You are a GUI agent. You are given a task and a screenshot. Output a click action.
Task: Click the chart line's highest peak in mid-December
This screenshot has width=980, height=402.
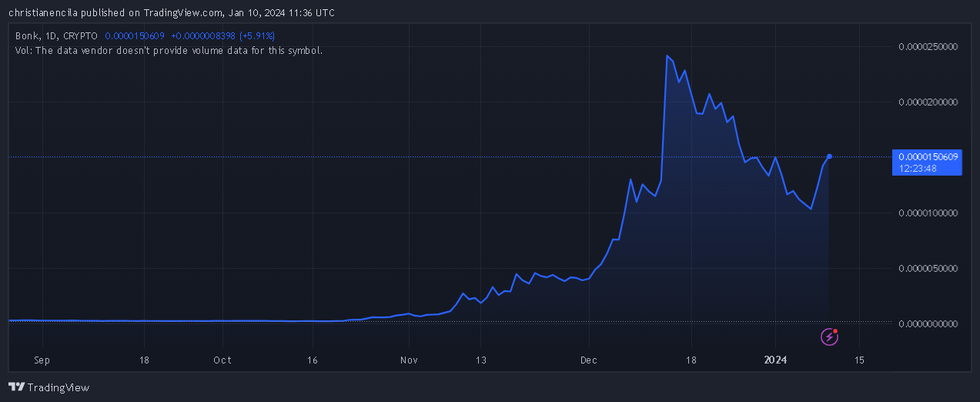point(667,56)
